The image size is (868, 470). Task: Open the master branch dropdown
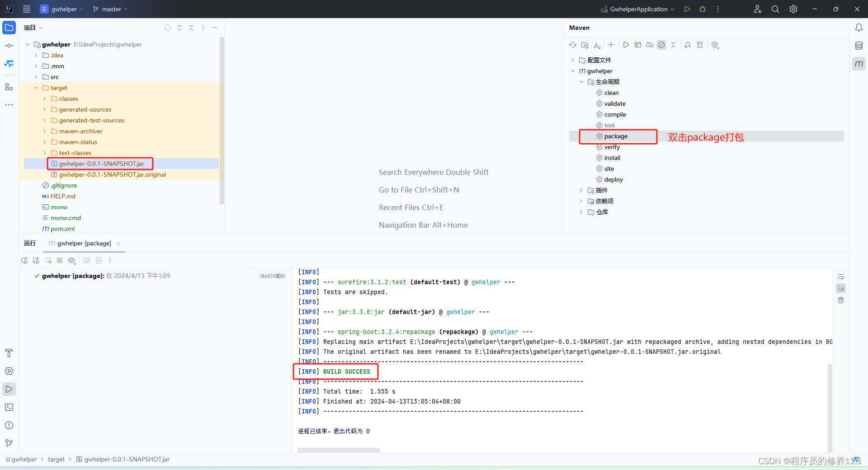pos(109,9)
